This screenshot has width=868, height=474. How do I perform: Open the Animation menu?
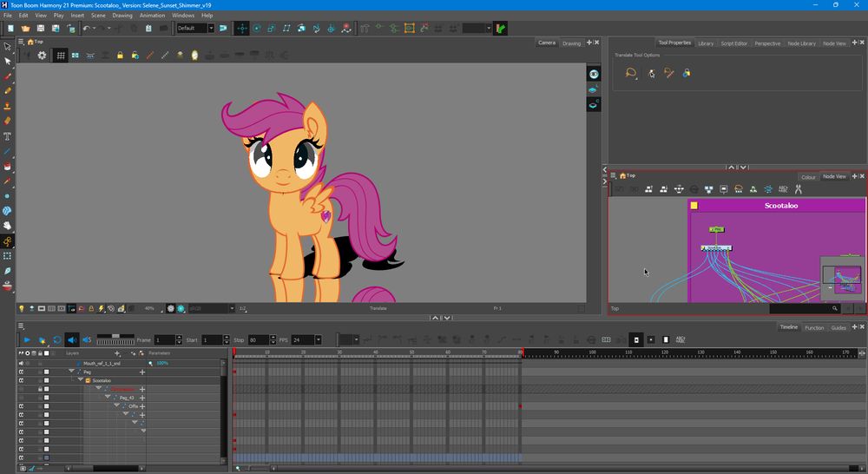(x=152, y=15)
